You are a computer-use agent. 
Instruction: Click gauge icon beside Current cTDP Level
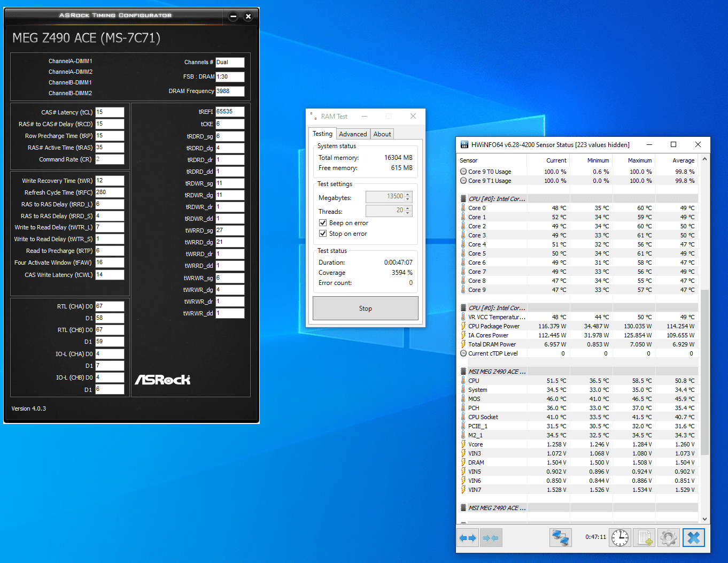coord(463,353)
